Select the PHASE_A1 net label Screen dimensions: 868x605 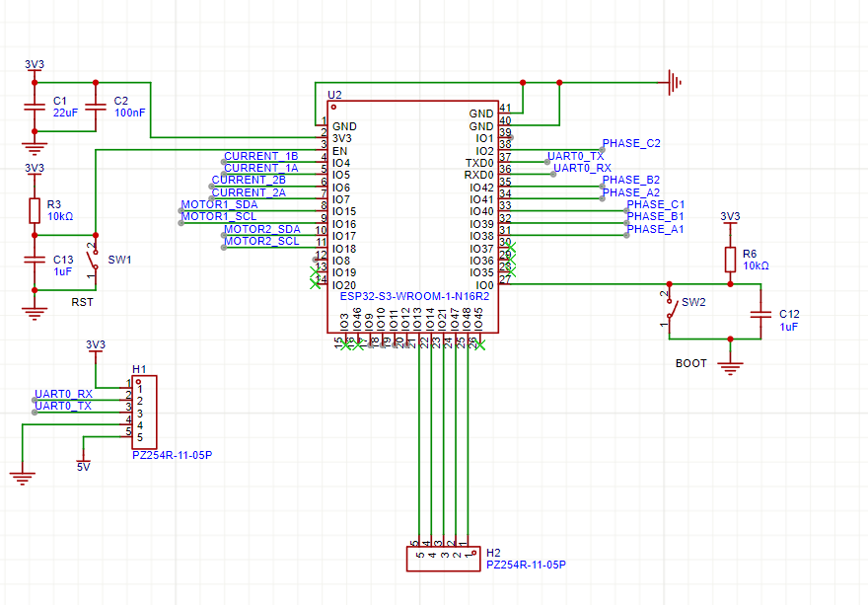pyautogui.click(x=655, y=229)
